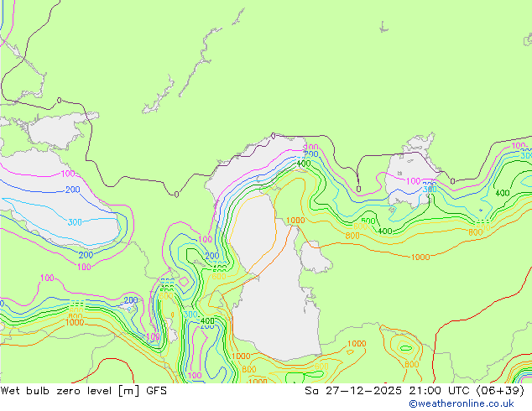Click the 'Wet bulb zero level [m]' caption
Viewport: 532px width, 411px height.
coord(70,391)
